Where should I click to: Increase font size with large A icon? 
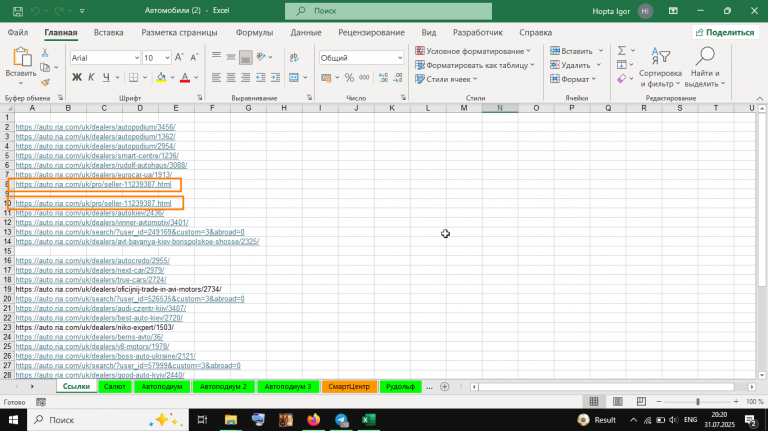click(x=179, y=58)
